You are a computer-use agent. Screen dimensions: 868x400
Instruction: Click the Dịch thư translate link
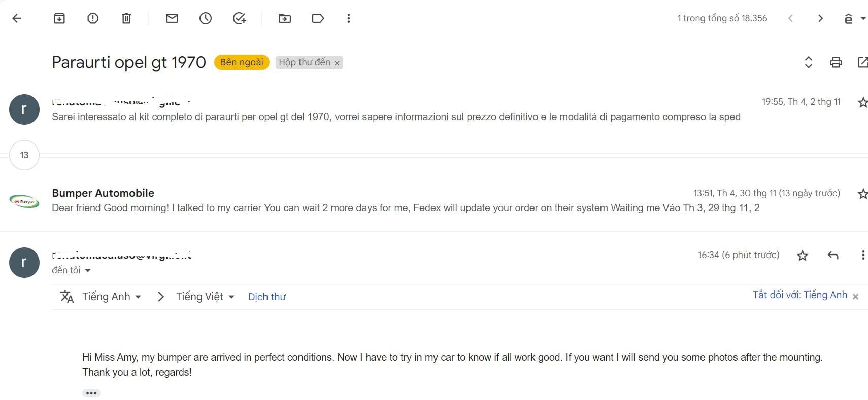[267, 297]
